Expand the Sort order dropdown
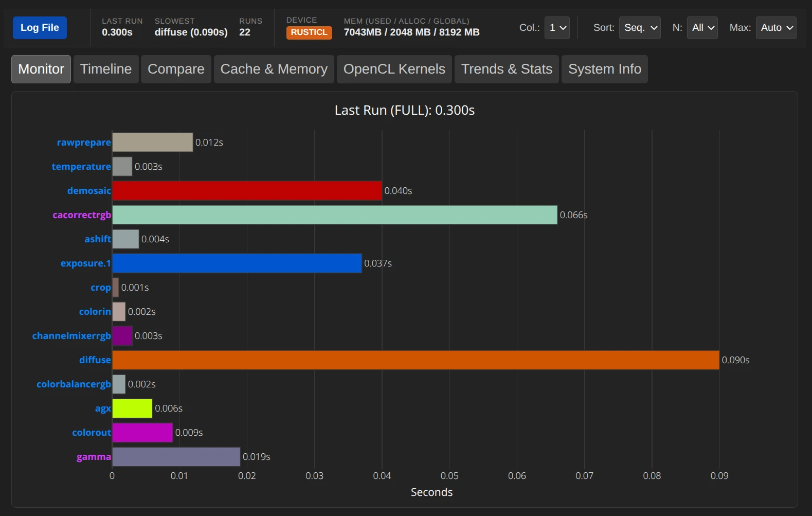812x516 pixels. (x=640, y=28)
